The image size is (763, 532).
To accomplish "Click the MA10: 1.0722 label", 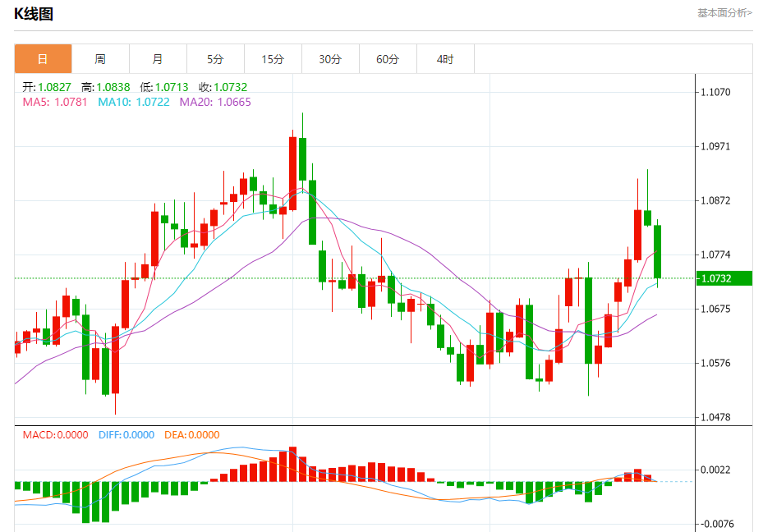I will (134, 102).
